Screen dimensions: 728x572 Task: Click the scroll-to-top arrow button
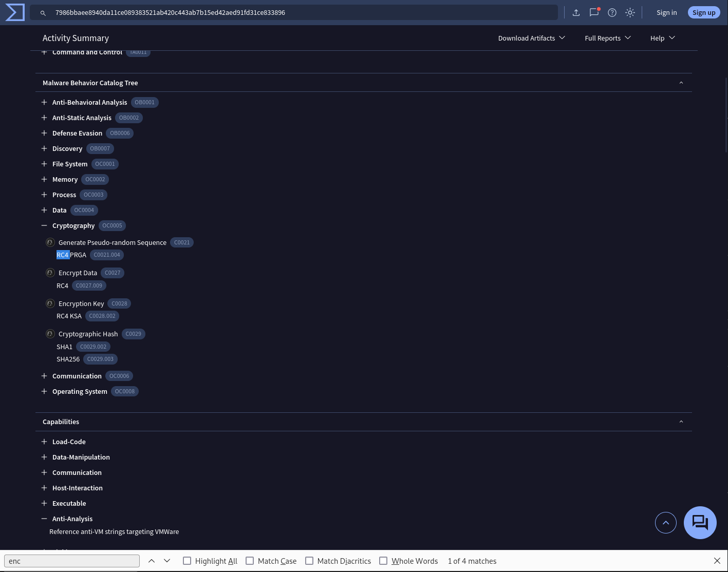click(666, 523)
